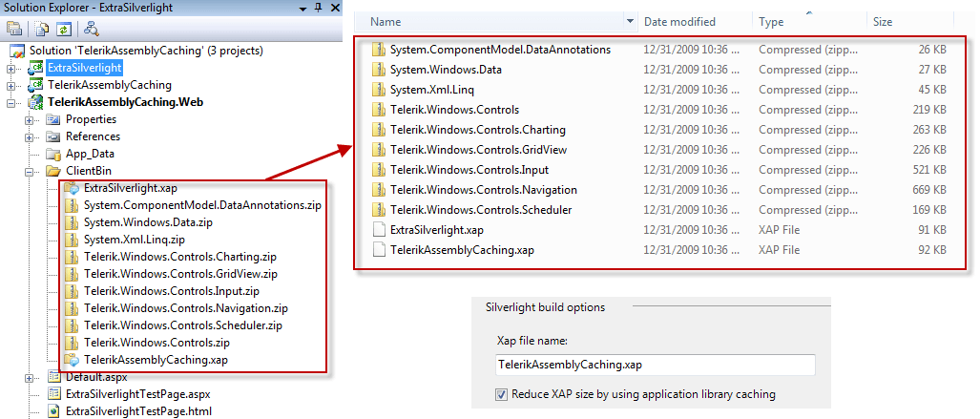Screen dimensions: 980x419
Task: Click the Refresh toolbar icon
Action: (x=63, y=29)
